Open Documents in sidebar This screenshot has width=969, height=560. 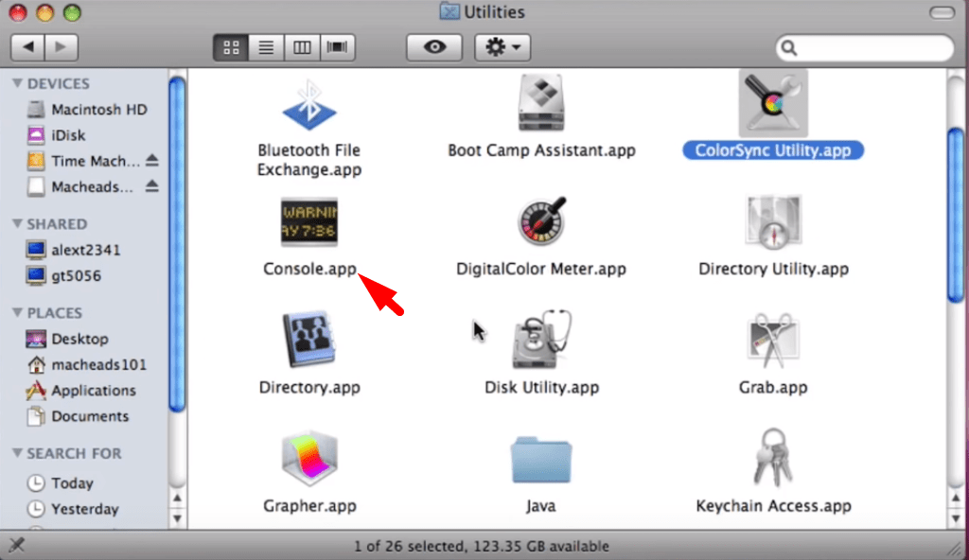(x=78, y=416)
